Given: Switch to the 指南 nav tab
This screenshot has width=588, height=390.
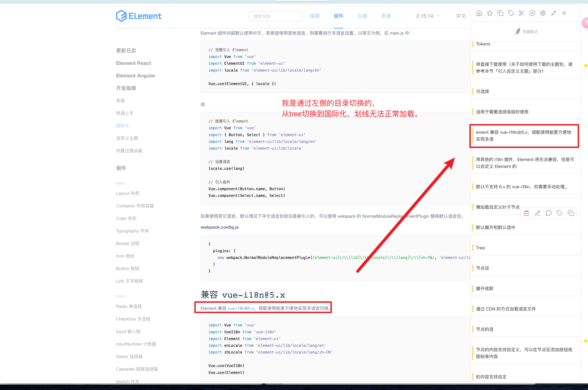Looking at the screenshot, I should (x=314, y=16).
